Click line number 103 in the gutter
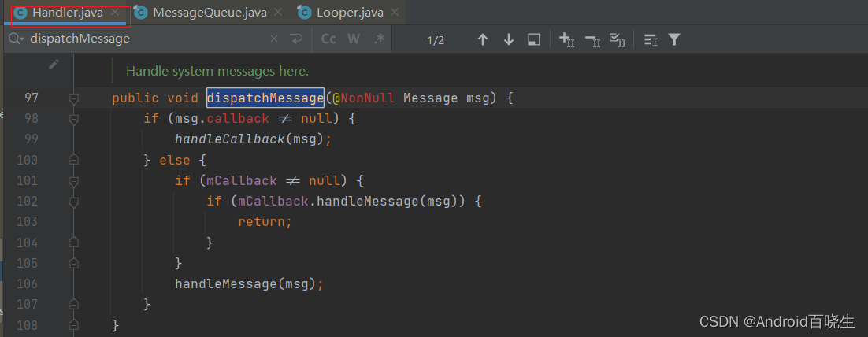The width and height of the screenshot is (868, 337). tap(27, 222)
